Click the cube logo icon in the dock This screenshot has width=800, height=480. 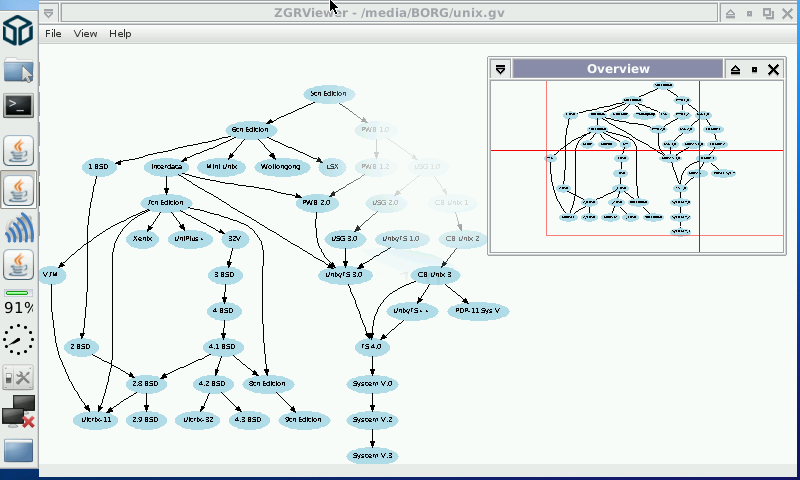pos(18,30)
